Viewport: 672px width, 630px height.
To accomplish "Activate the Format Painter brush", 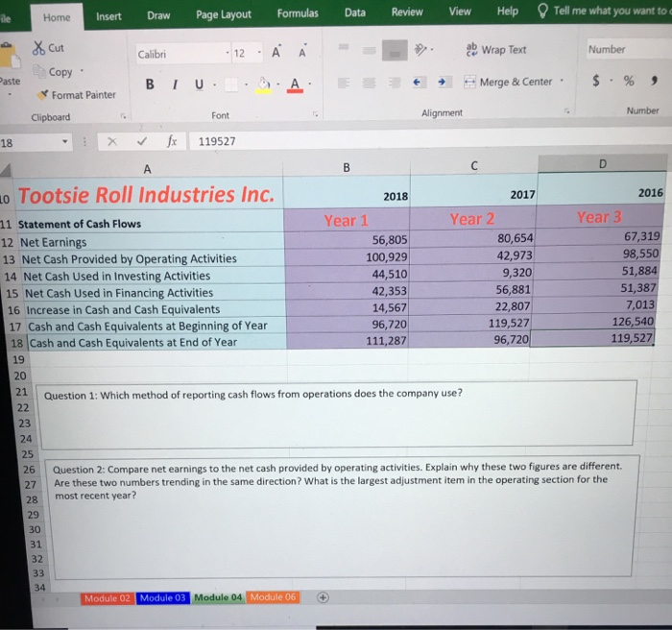I will (42, 95).
